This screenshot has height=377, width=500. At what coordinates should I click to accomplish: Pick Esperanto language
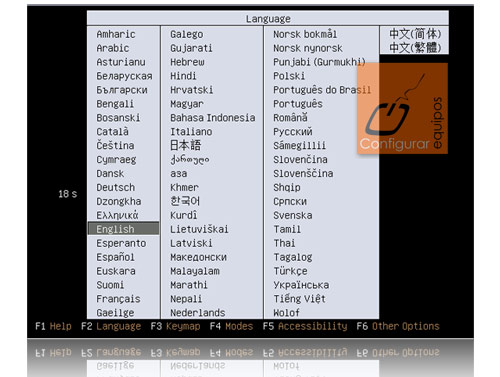[121, 243]
